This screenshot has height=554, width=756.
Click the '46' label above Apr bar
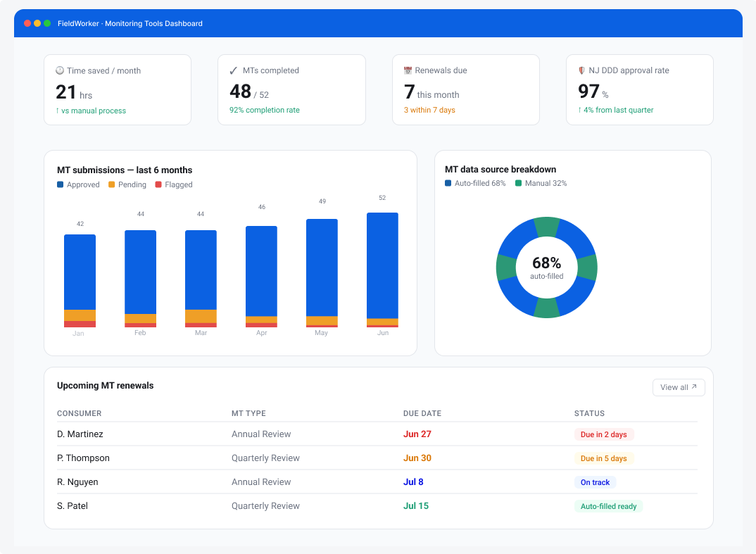tap(262, 207)
